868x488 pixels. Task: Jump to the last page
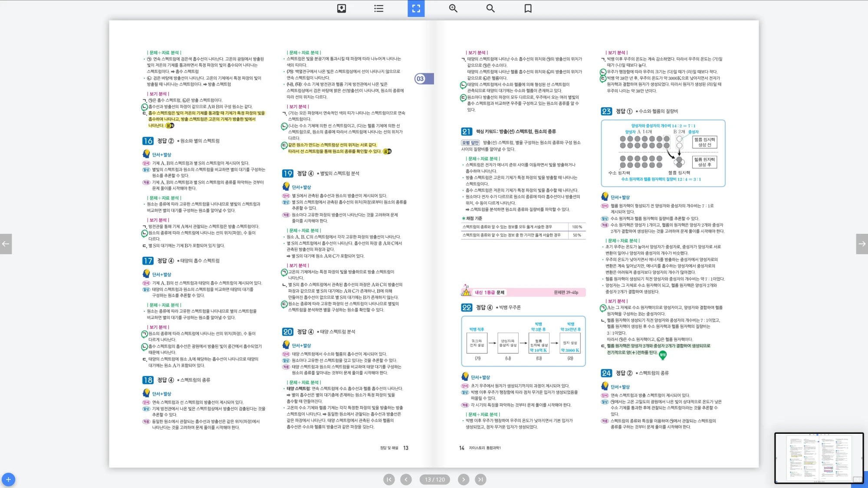(480, 479)
